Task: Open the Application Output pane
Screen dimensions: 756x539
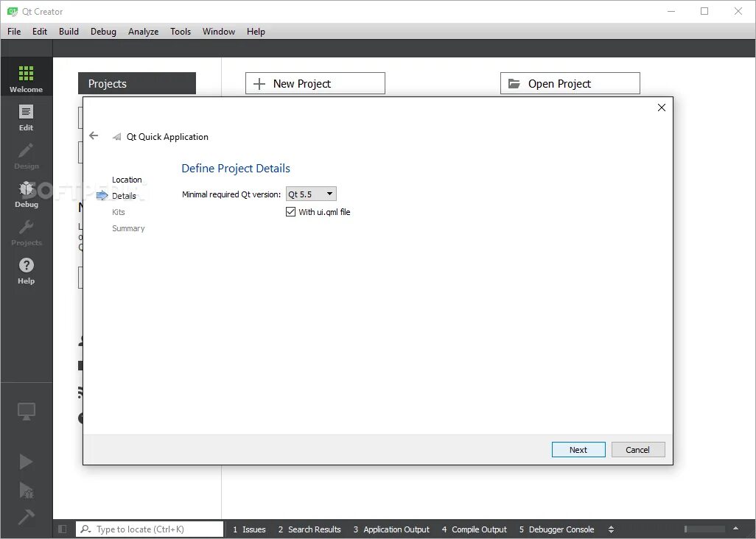Action: pyautogui.click(x=391, y=529)
